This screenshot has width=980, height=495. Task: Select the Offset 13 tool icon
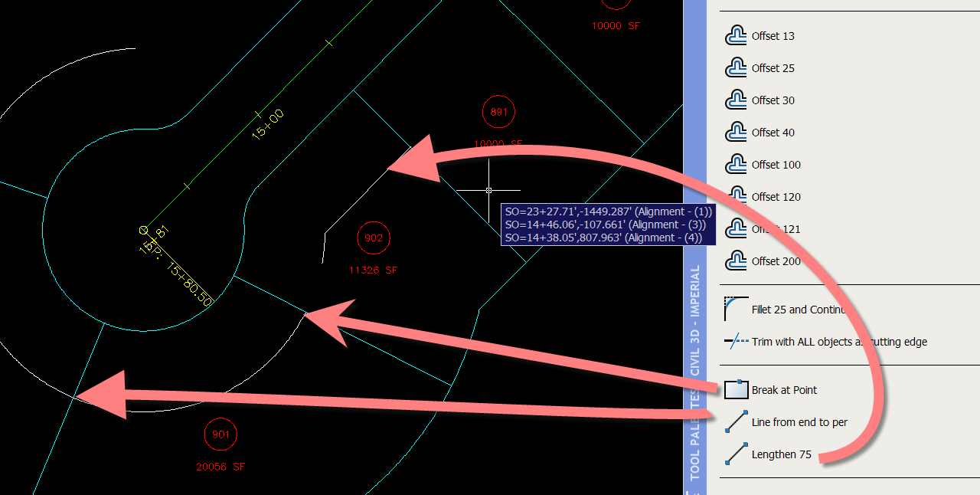coord(736,36)
